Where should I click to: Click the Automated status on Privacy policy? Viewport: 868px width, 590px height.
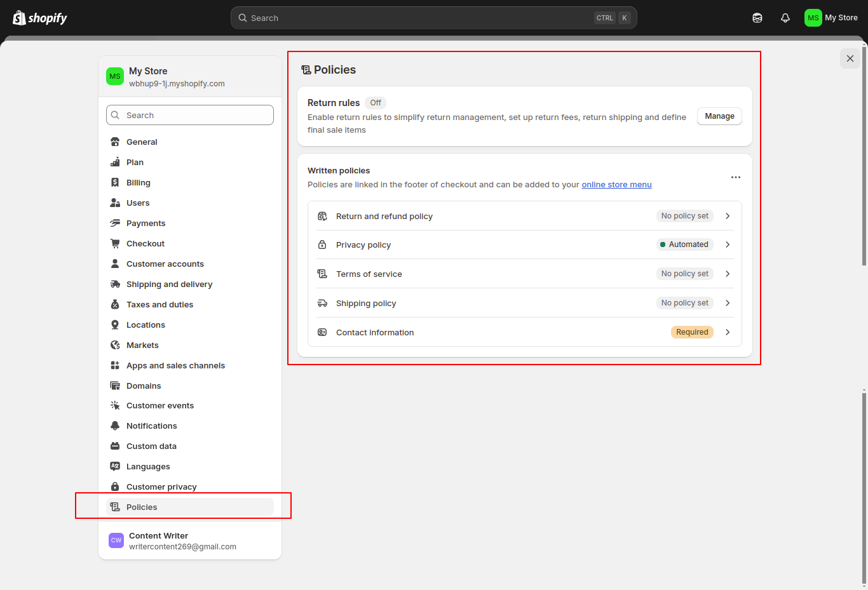(x=685, y=245)
